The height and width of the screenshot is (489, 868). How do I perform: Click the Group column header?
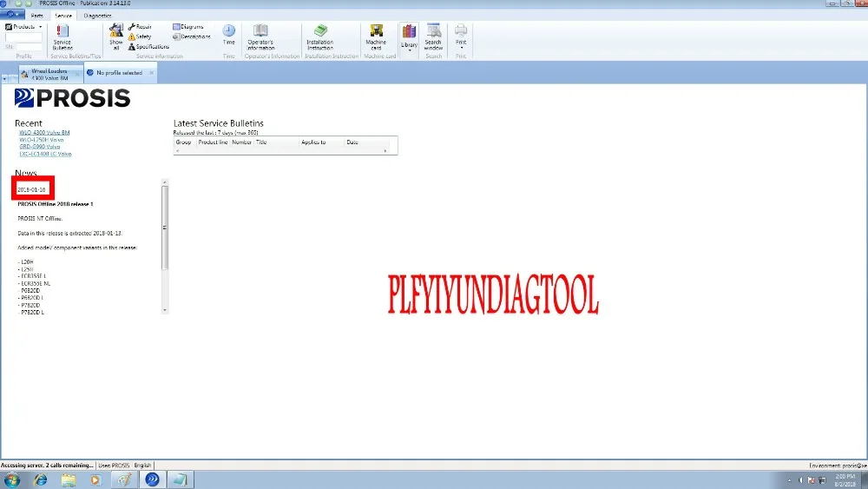tap(185, 142)
